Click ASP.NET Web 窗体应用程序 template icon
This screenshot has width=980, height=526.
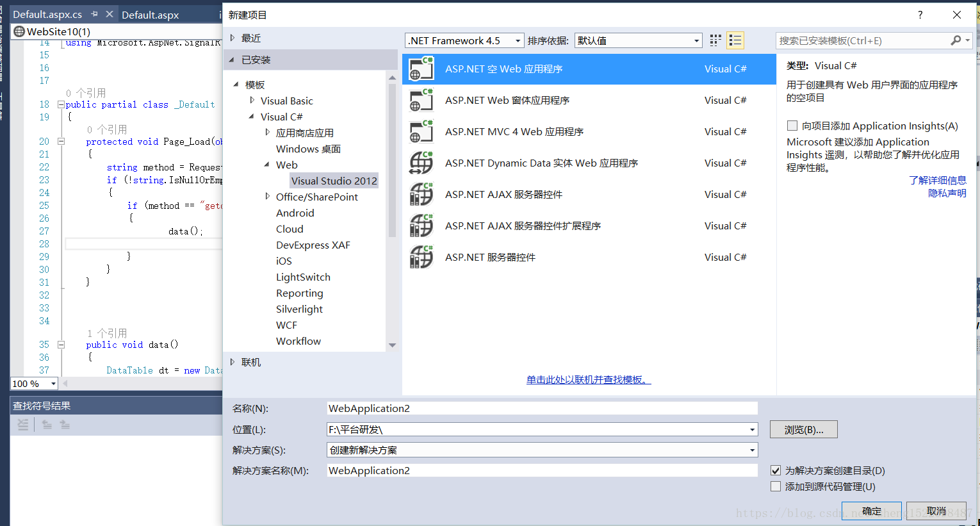click(421, 100)
